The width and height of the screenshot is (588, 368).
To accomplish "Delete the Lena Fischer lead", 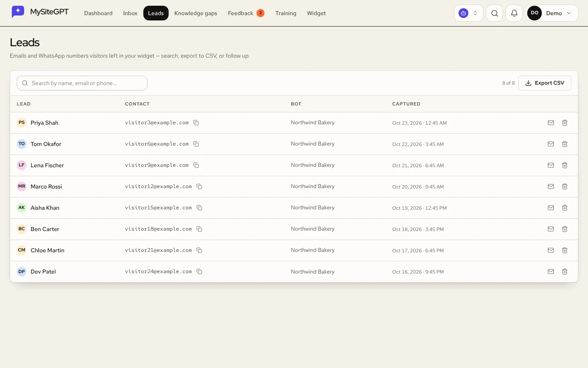I will (x=565, y=165).
